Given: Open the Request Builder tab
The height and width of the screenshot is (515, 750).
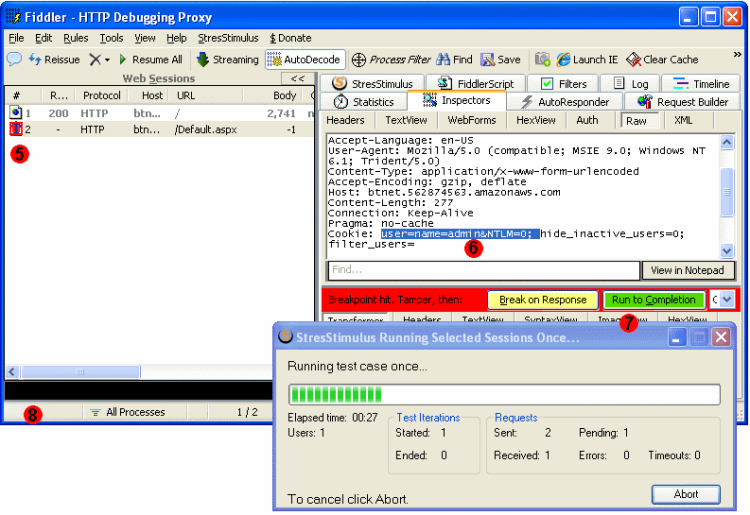Looking at the screenshot, I should (683, 102).
